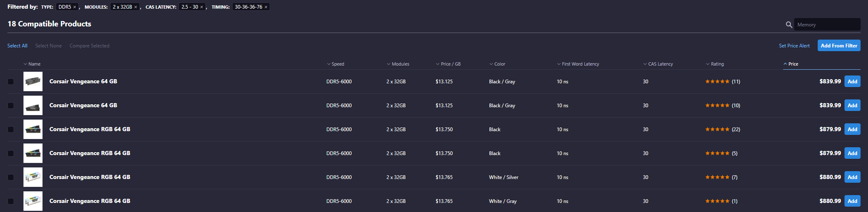Click the Select All link

[17, 46]
